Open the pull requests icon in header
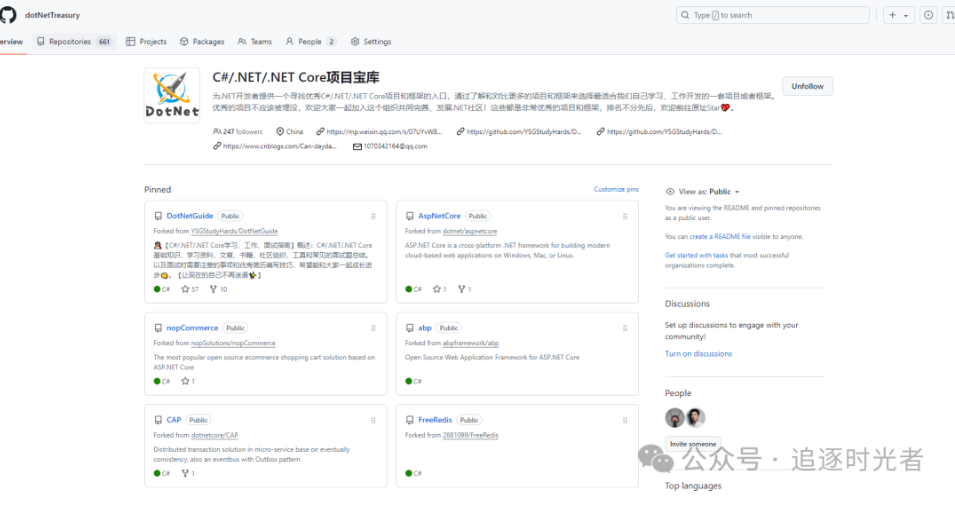The height and width of the screenshot is (515, 955). tap(950, 15)
